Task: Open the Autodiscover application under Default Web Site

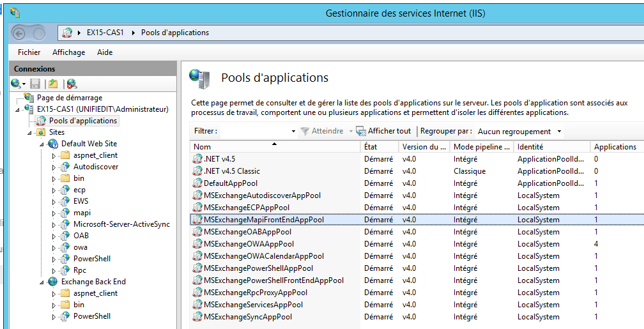Action: coord(96,167)
